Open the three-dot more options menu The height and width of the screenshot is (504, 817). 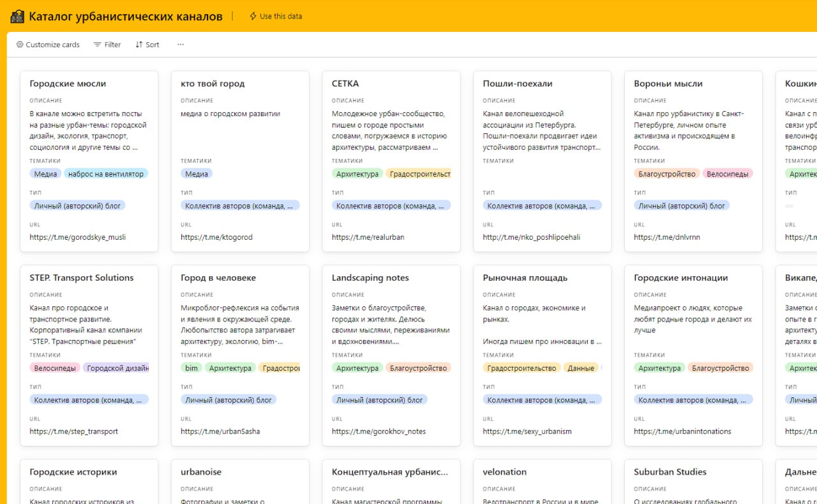[181, 45]
